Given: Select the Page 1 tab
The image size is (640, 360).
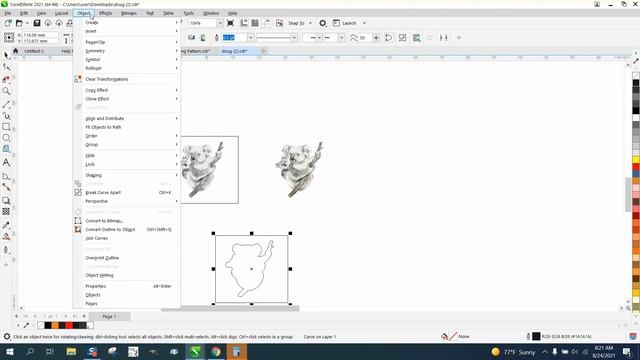Looking at the screenshot, I should (x=109, y=316).
